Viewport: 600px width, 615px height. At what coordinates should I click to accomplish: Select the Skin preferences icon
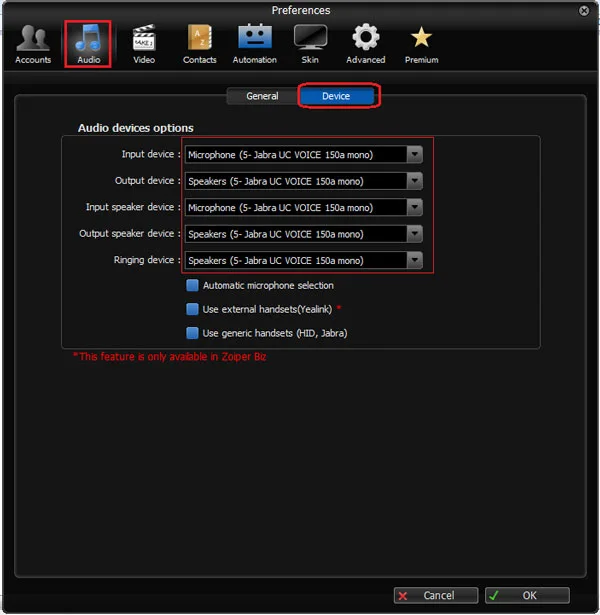(310, 44)
